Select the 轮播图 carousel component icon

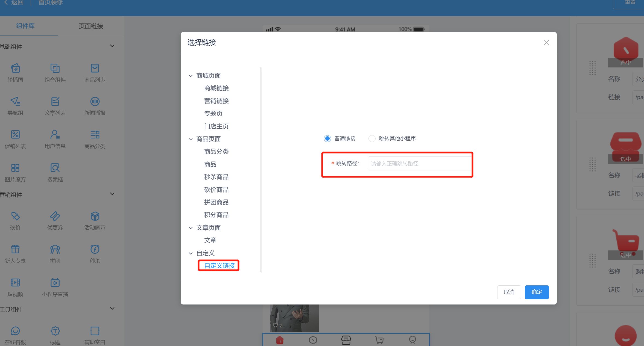tap(15, 68)
